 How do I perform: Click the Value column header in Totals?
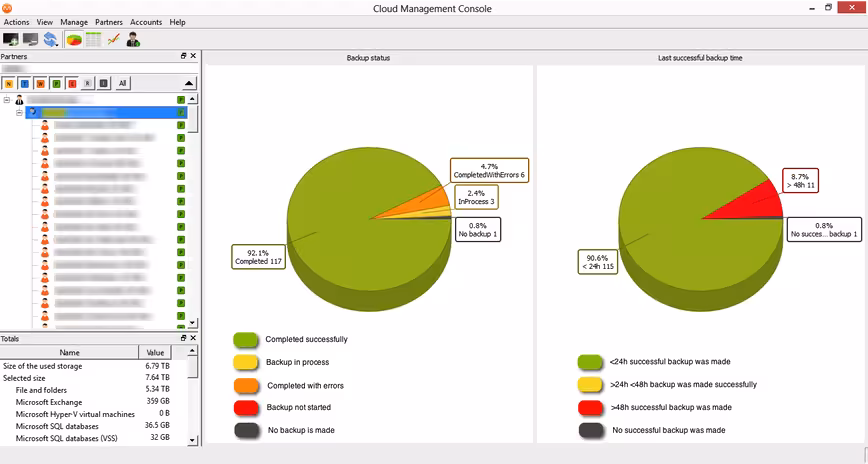click(x=155, y=352)
